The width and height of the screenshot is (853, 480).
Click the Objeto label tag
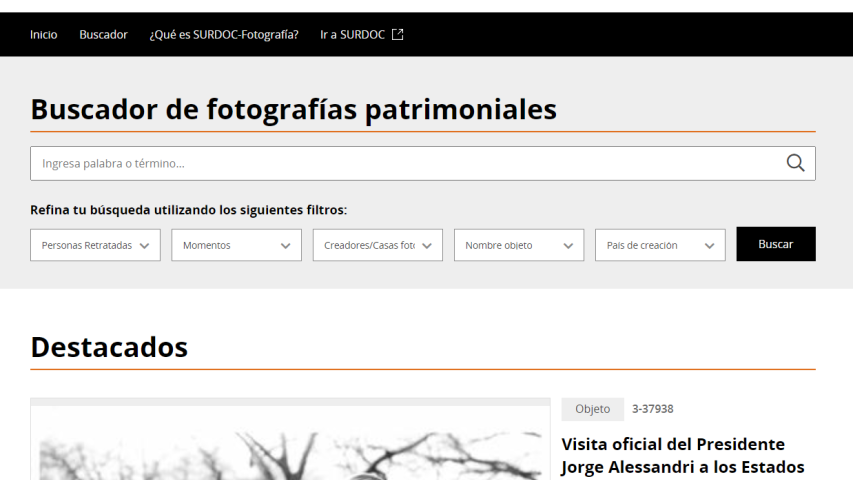592,409
